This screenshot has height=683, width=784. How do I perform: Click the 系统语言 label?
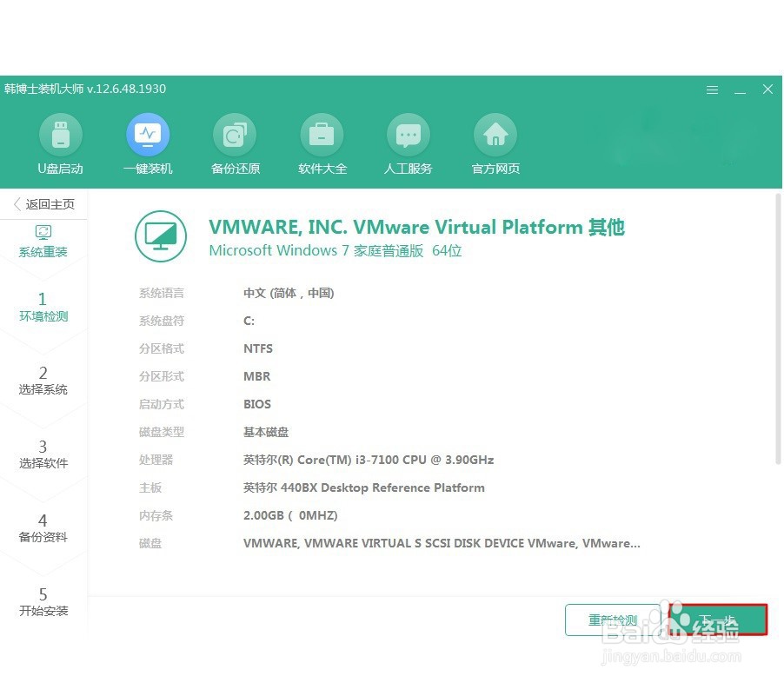click(162, 293)
